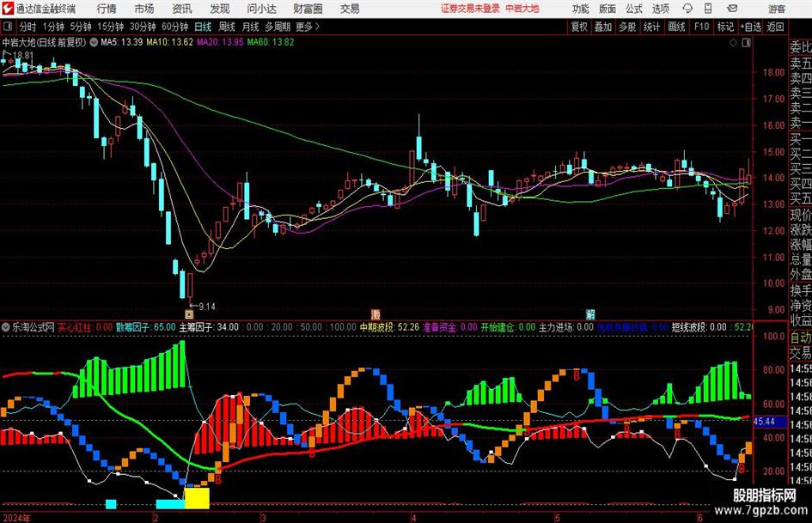
Task: Click the 18.81 high price label
Action: click(x=23, y=55)
